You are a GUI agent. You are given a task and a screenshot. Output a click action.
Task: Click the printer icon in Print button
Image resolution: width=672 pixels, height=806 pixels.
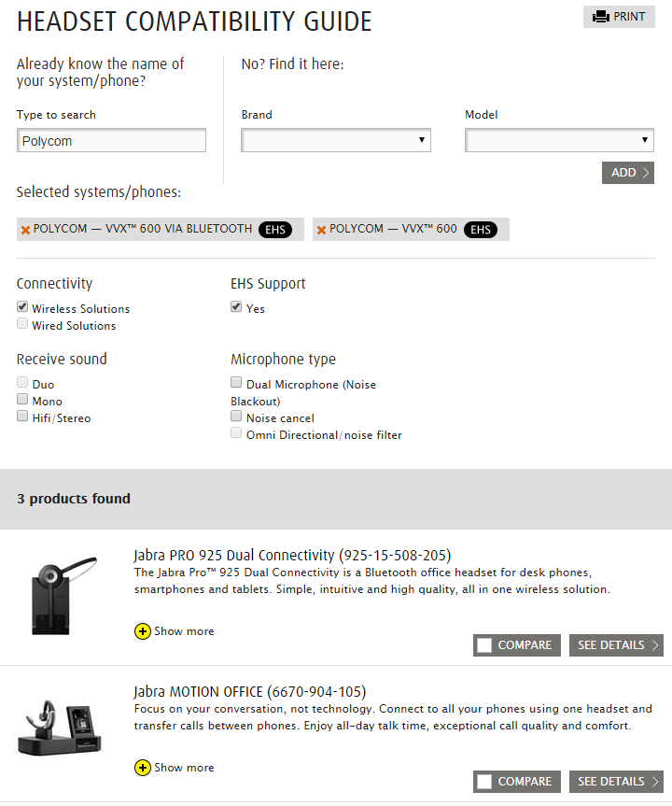600,17
